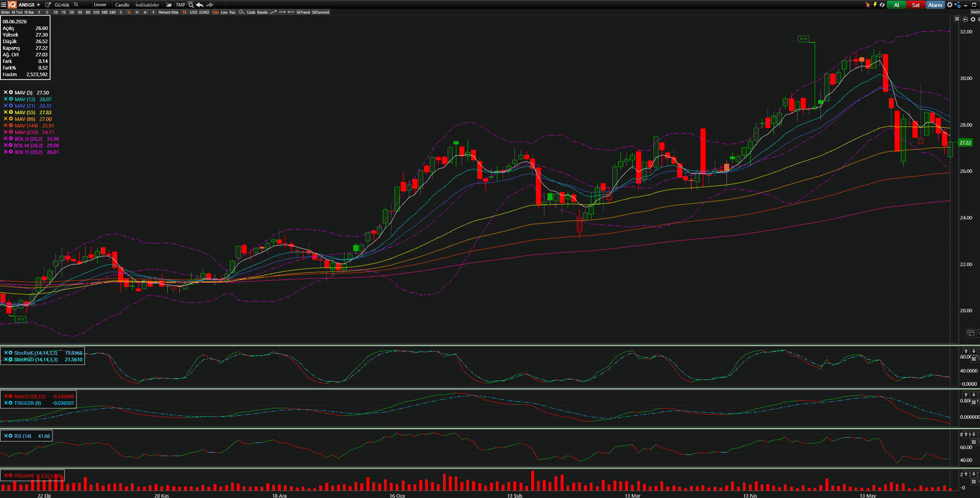The height and width of the screenshot is (498, 980).
Task: Switch price scale to Log
Action: click(x=224, y=12)
